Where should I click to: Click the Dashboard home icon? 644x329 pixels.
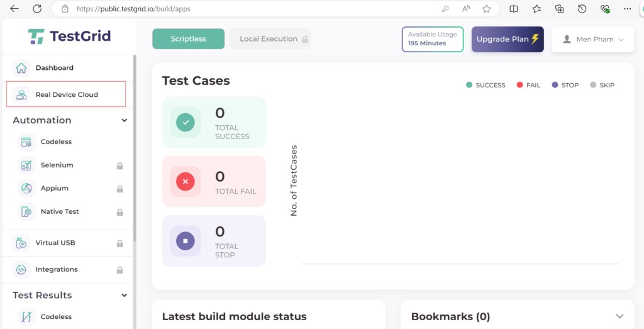click(x=21, y=68)
